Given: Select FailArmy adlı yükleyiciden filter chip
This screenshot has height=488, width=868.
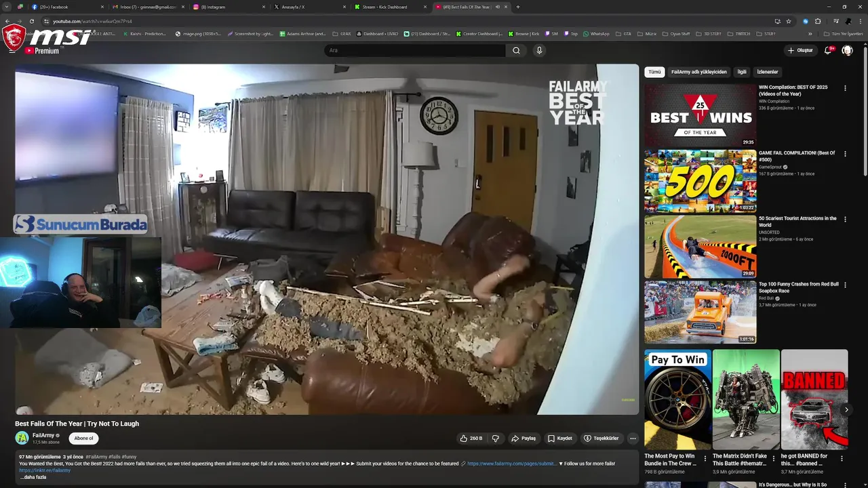Looking at the screenshot, I should click(698, 72).
